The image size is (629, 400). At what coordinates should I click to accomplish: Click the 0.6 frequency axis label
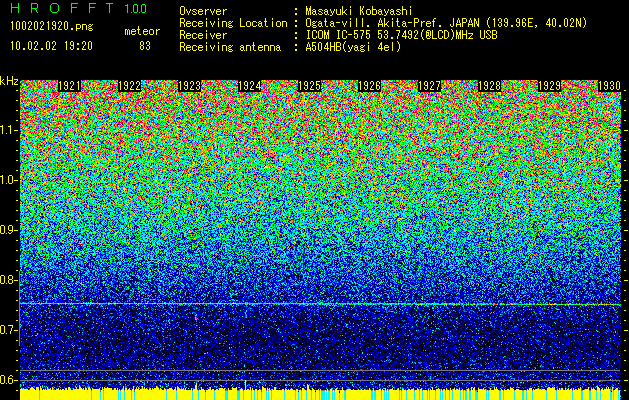(x=8, y=380)
